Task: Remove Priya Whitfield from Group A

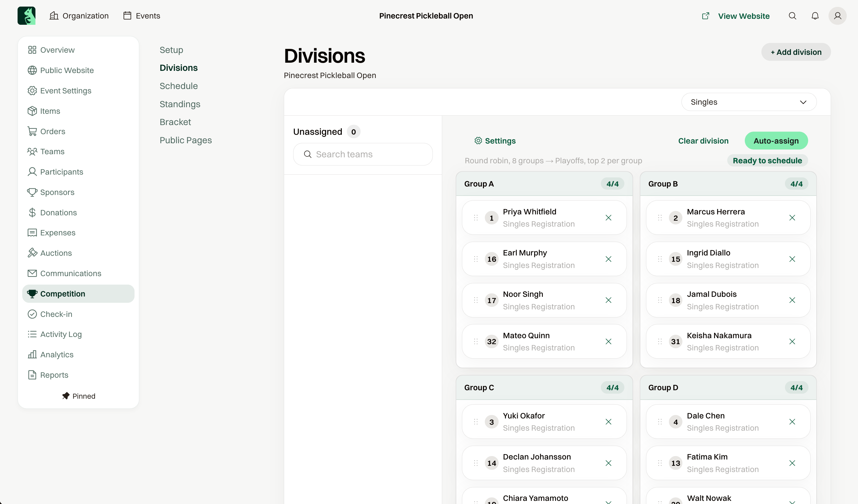Action: point(608,218)
